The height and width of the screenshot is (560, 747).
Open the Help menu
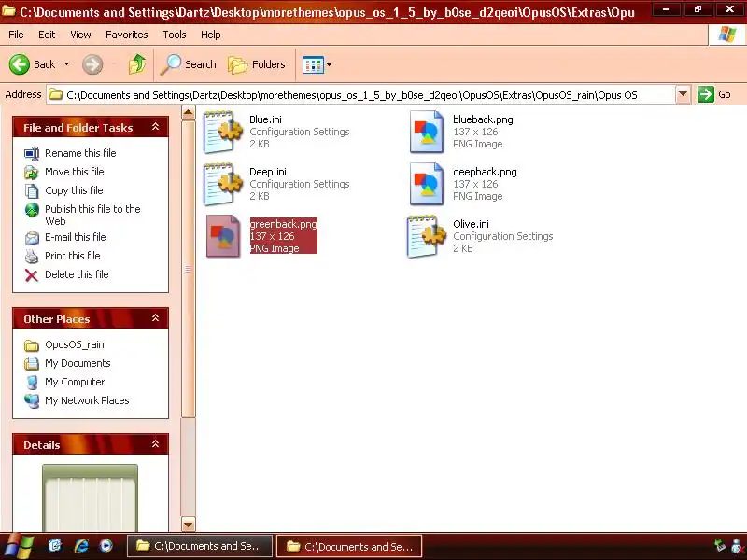pyautogui.click(x=211, y=35)
